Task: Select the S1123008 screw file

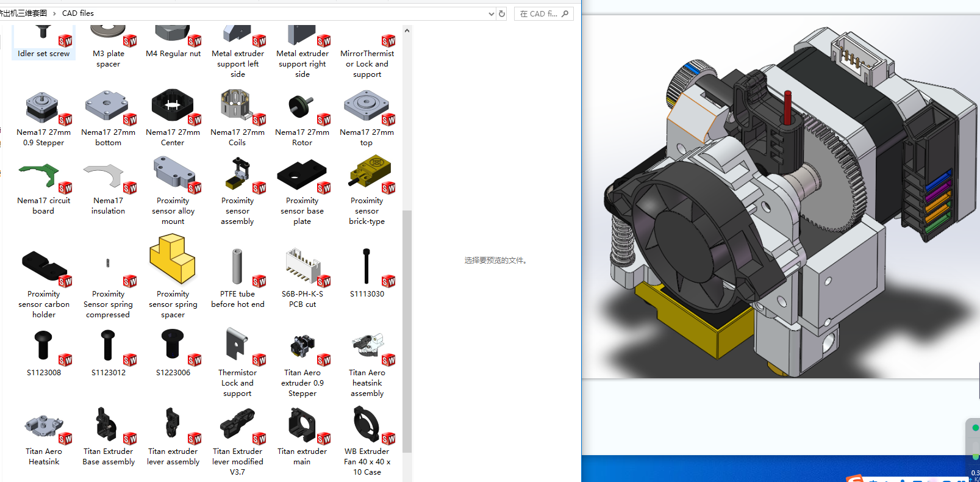Action: (43, 353)
